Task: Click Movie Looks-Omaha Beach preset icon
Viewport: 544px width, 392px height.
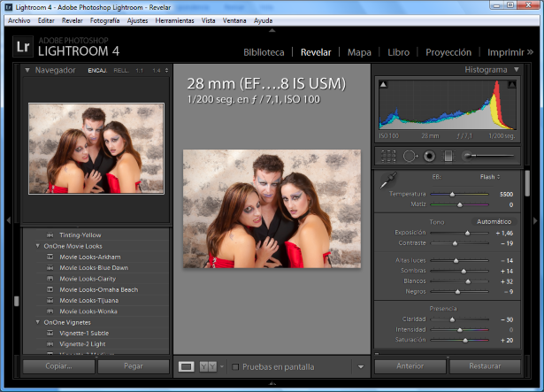Action: pyautogui.click(x=50, y=289)
